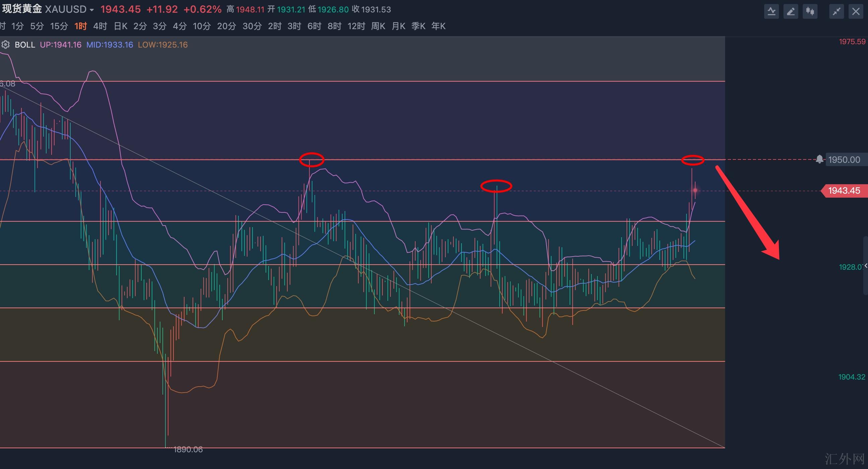Click the candlestick chart type icon

[810, 12]
